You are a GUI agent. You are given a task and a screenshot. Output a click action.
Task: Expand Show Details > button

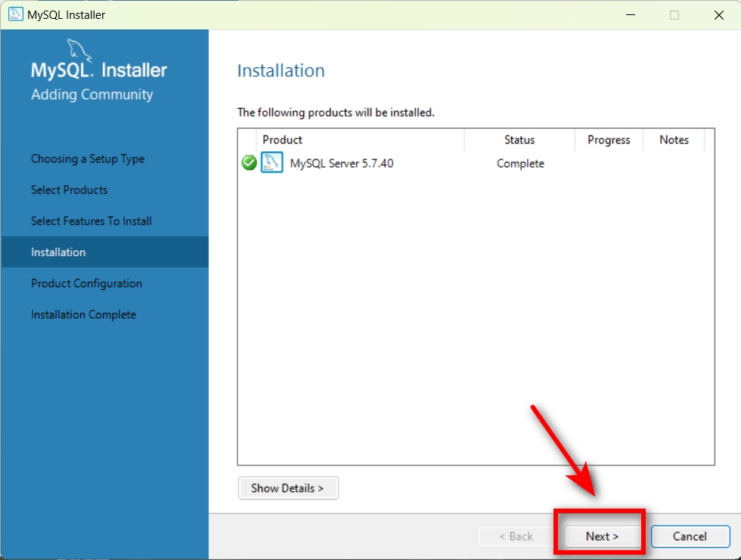[x=288, y=487]
